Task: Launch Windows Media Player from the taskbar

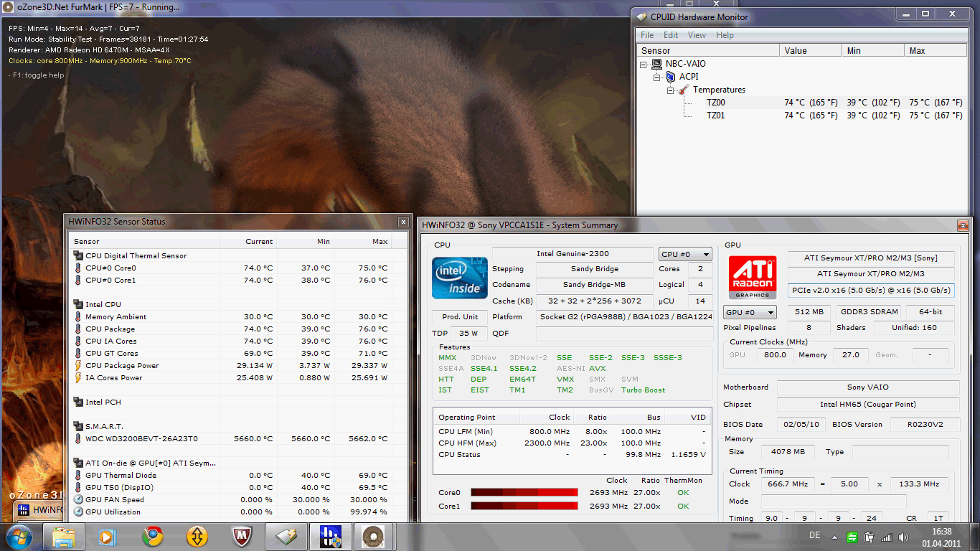Action: point(108,536)
